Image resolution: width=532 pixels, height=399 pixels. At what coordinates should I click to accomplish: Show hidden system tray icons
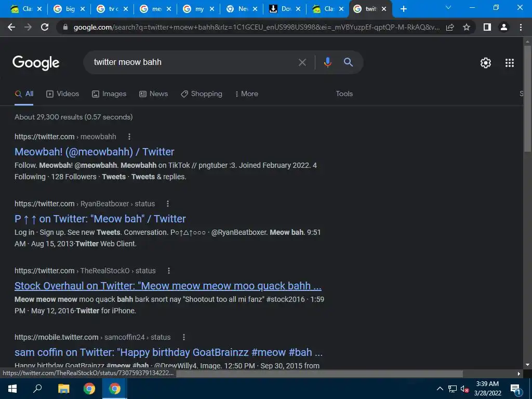click(x=440, y=389)
